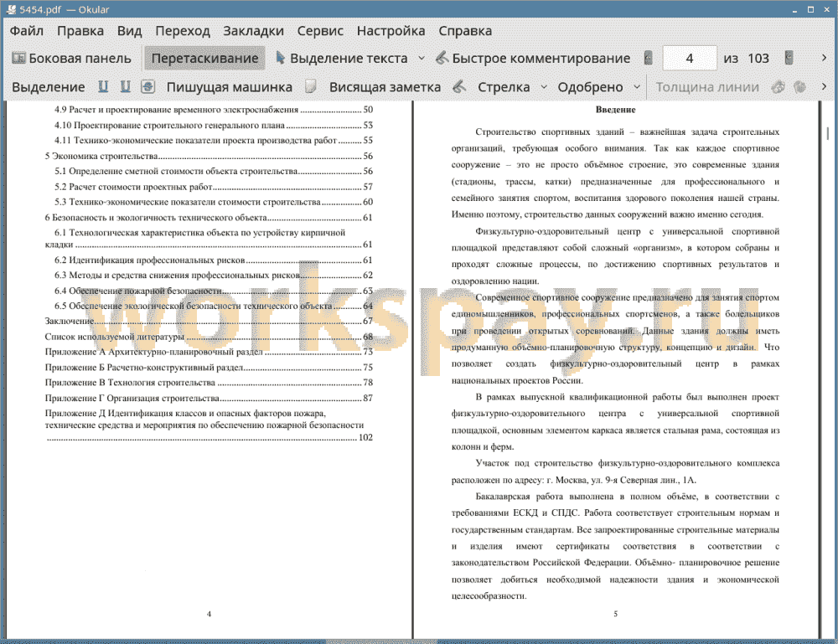Select the straight underline annotation tool
Image resolution: width=838 pixels, height=644 pixels.
103,86
